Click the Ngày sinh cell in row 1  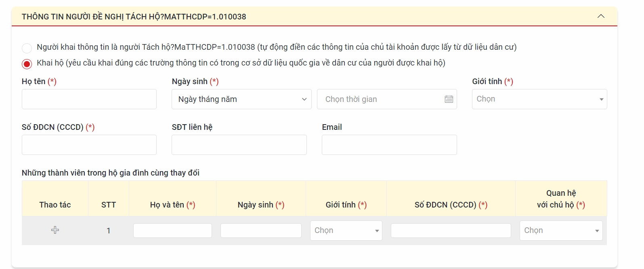(261, 230)
